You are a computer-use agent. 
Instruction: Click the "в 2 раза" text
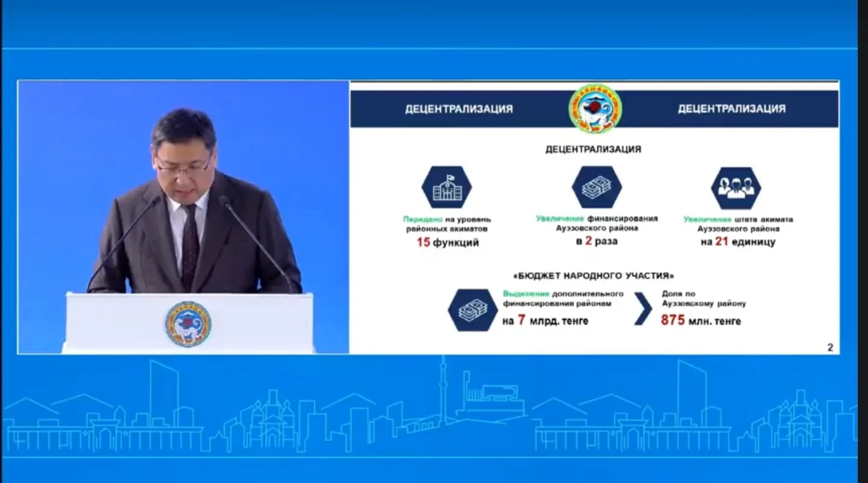point(597,241)
